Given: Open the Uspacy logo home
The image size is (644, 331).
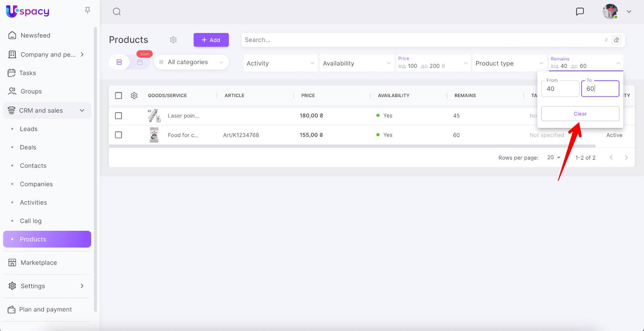Looking at the screenshot, I should [x=28, y=11].
